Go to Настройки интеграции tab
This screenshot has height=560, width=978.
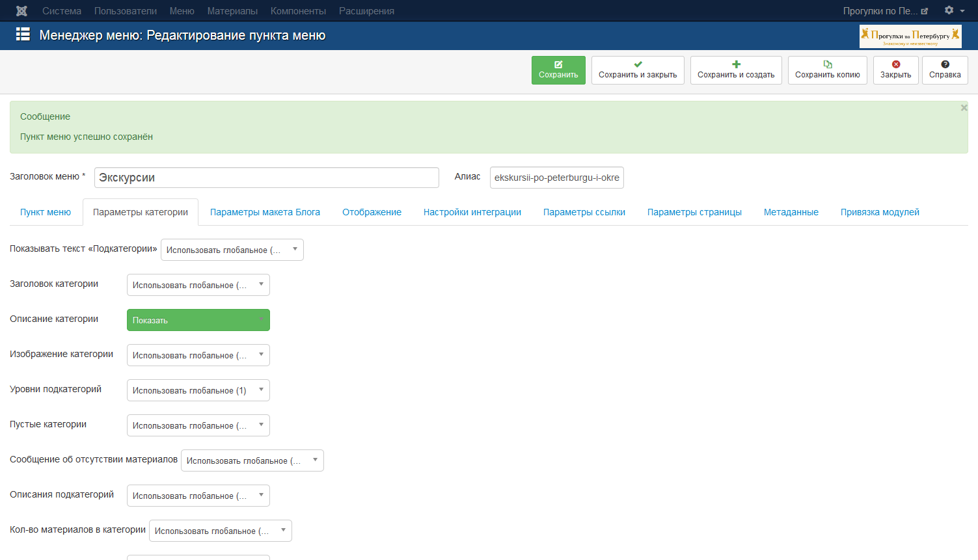click(472, 212)
